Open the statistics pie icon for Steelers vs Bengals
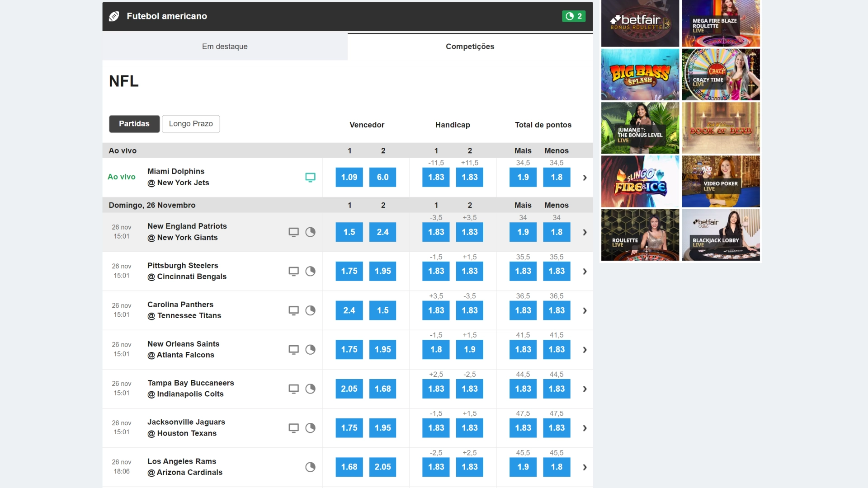 (x=311, y=271)
